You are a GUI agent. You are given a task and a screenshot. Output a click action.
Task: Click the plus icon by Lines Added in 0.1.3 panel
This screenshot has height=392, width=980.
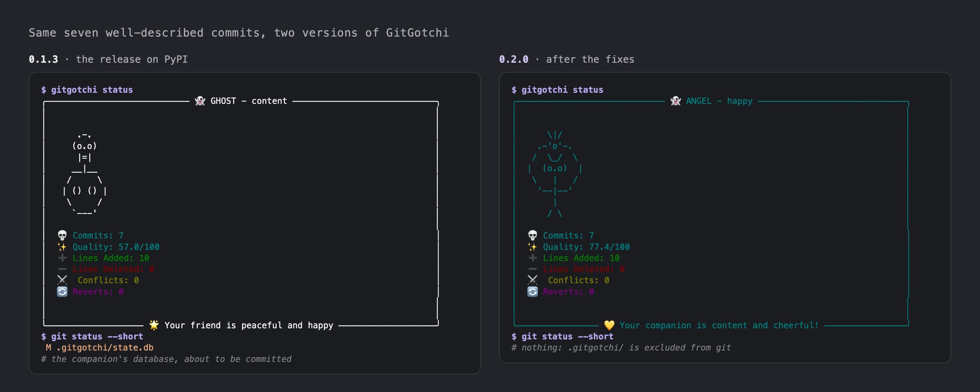coord(62,258)
